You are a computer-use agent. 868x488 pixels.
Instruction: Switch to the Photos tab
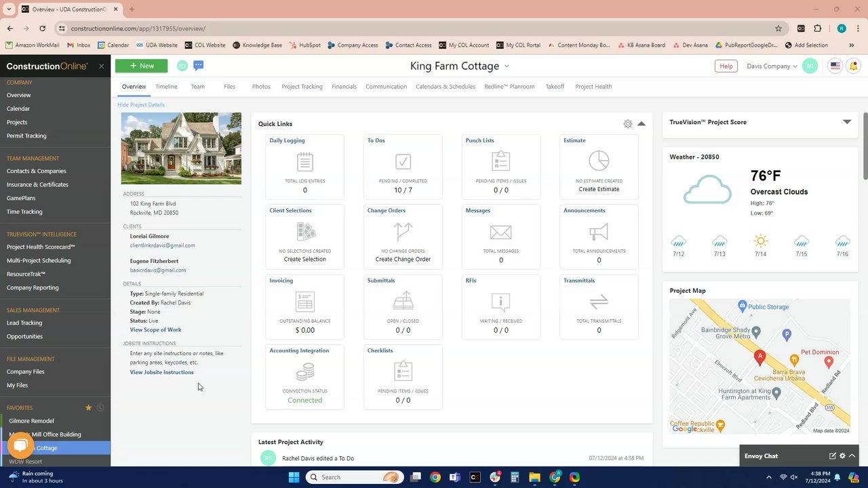261,87
